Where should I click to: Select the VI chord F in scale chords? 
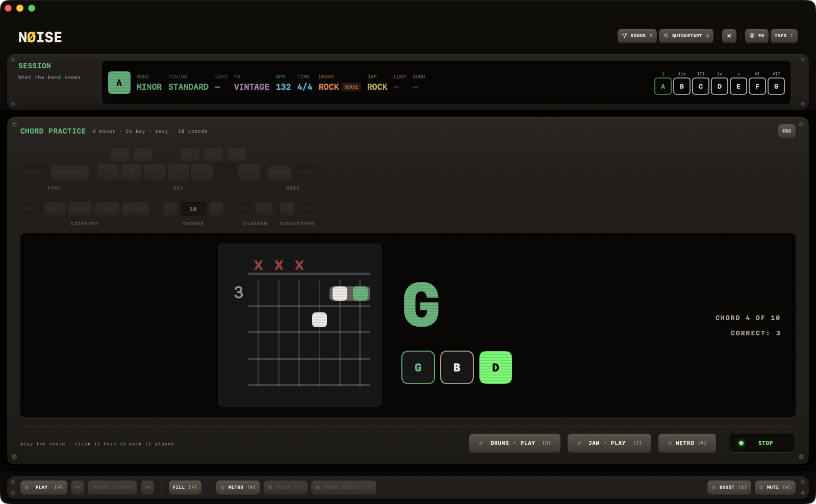(x=757, y=86)
